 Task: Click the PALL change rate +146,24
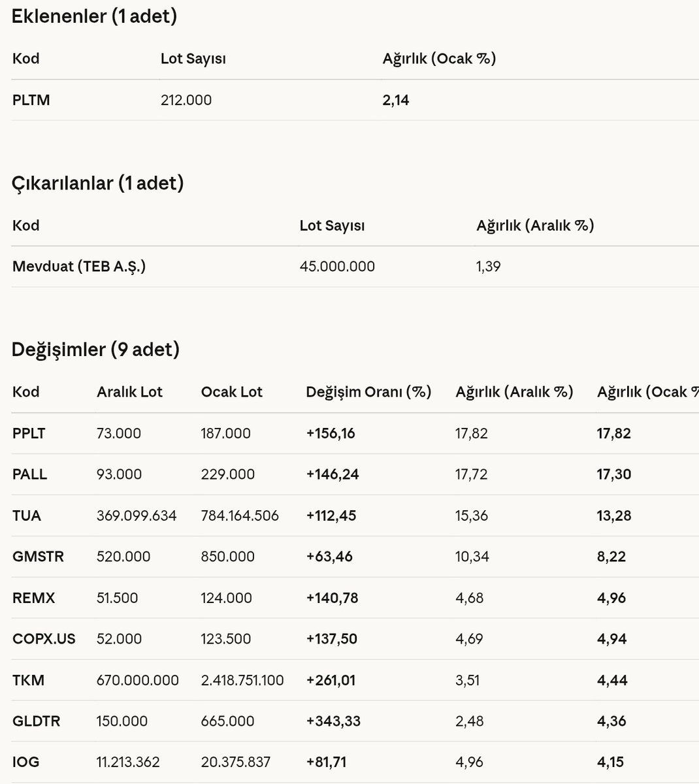click(x=333, y=474)
